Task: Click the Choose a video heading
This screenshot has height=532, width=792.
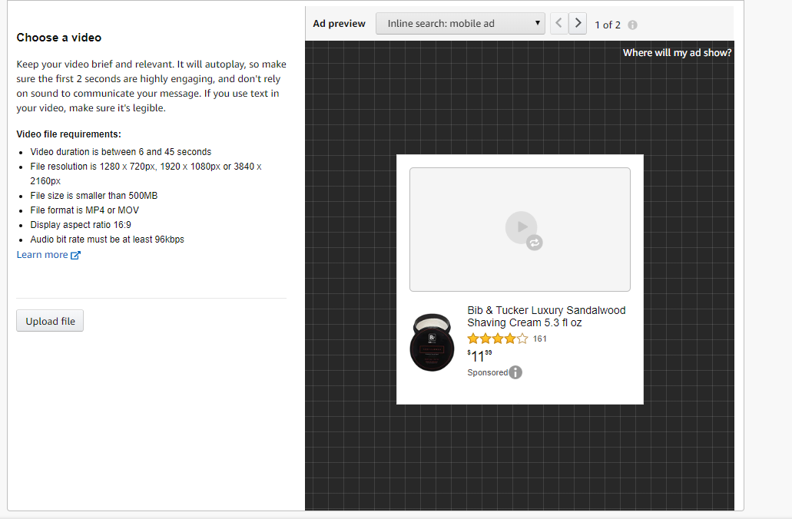Action: pos(58,38)
